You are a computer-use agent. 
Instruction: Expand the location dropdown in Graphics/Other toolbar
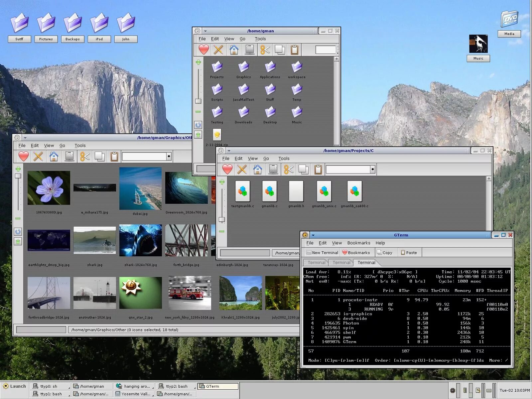click(x=169, y=156)
